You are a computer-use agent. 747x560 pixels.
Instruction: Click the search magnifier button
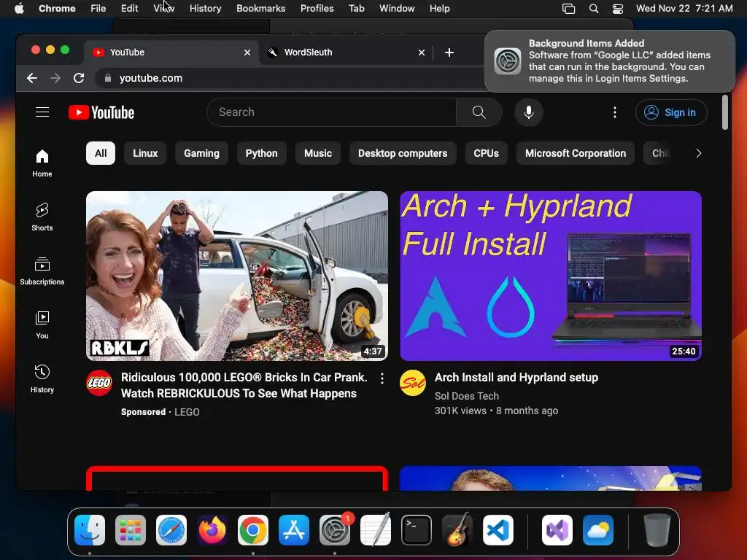479,112
